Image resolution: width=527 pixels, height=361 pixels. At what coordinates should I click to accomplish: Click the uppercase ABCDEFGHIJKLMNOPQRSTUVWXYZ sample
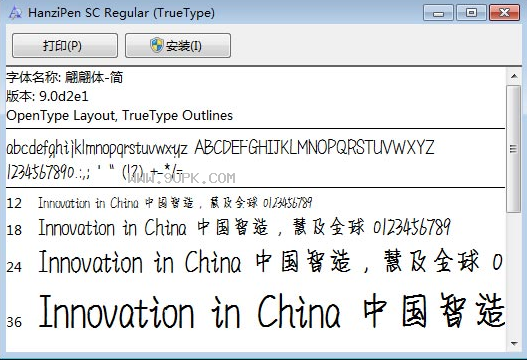(315, 147)
